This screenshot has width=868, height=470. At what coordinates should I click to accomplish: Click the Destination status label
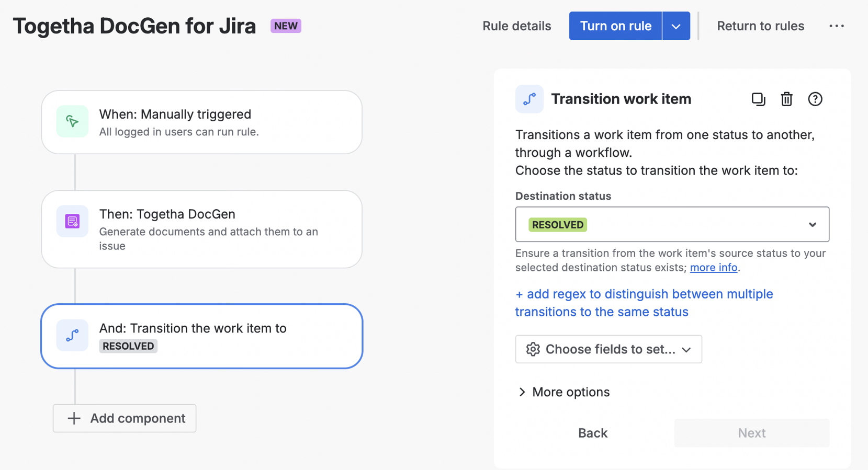click(x=563, y=196)
